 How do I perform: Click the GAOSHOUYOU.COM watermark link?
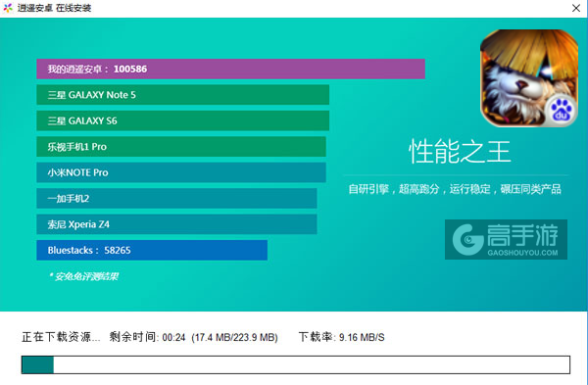coord(522,253)
